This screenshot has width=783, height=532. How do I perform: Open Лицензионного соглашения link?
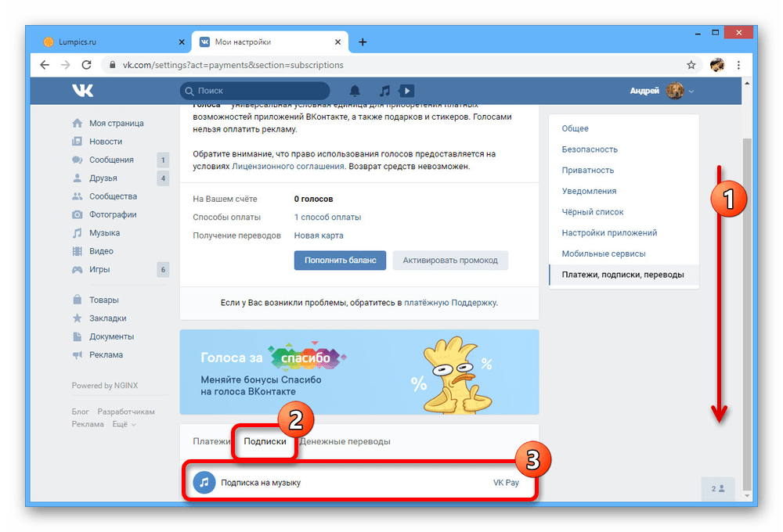pyautogui.click(x=288, y=166)
